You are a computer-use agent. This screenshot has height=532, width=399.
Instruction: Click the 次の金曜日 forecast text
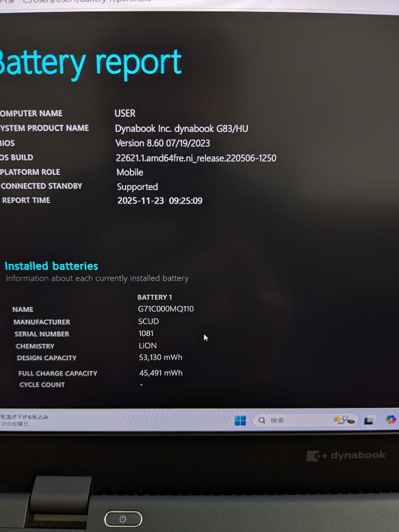tap(14, 424)
